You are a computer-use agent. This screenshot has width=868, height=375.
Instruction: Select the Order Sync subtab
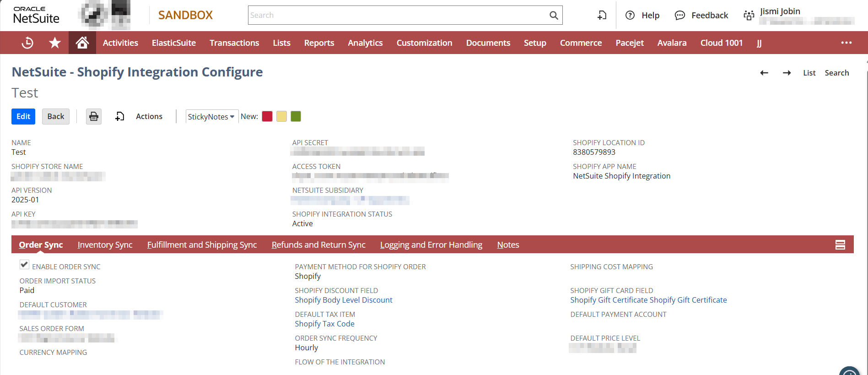pyautogui.click(x=41, y=245)
